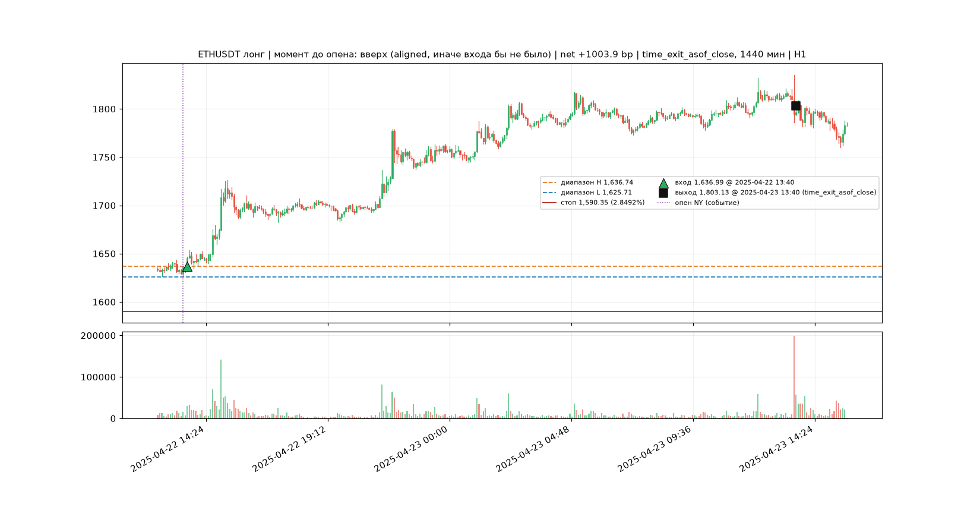Image resolution: width=980 pixels, height=523 pixels.
Task: Select the black square icon in the legend
Action: point(663,193)
